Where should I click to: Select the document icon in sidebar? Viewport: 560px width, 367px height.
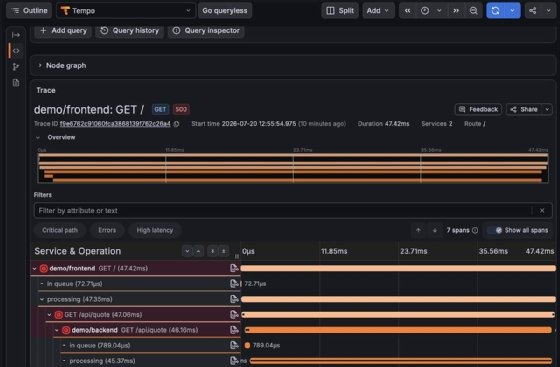[x=16, y=83]
